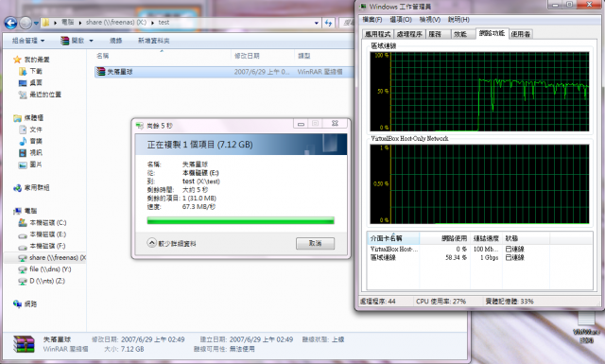Viewport: 605px width, 364px height.
Task: Click 'share (\\freenas) (X:)' in the address bar path
Action: click(x=116, y=23)
